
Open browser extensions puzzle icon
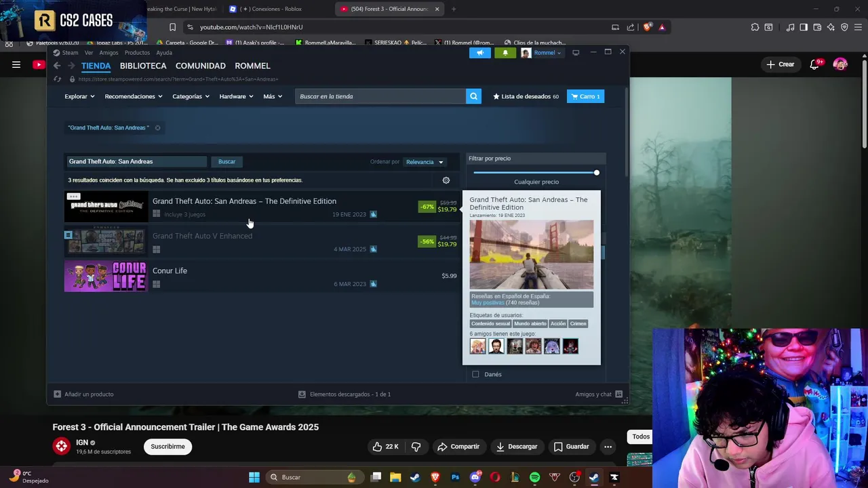pos(755,27)
